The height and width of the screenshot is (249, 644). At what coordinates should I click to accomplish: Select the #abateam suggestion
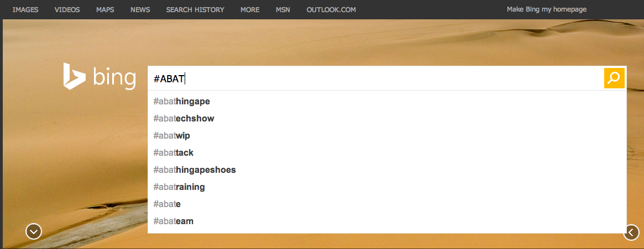[x=387, y=221]
